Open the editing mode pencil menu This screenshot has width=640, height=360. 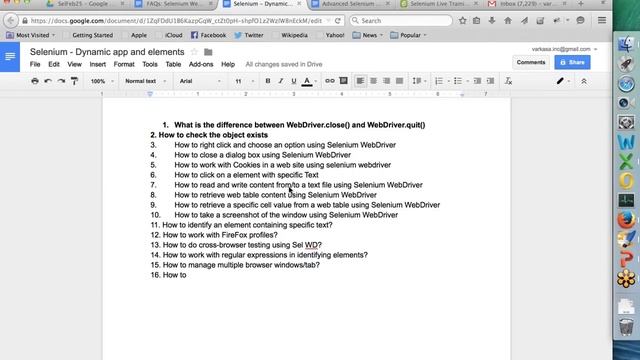(563, 81)
